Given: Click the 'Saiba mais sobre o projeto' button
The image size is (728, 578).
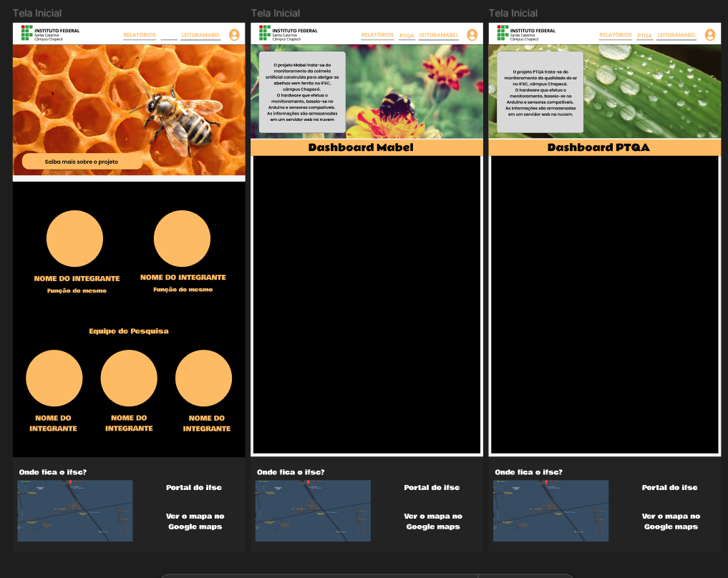Looking at the screenshot, I should (82, 162).
